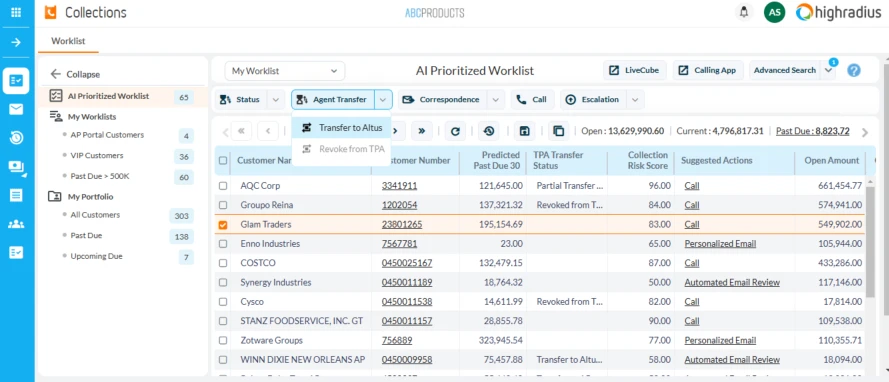Open the mail envelope sidebar icon
Image resolution: width=889 pixels, height=382 pixels.
point(16,109)
